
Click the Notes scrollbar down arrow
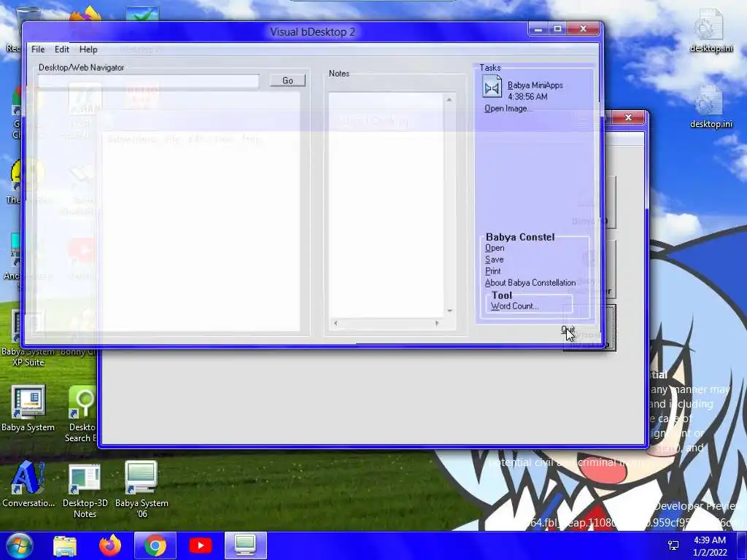tap(449, 311)
